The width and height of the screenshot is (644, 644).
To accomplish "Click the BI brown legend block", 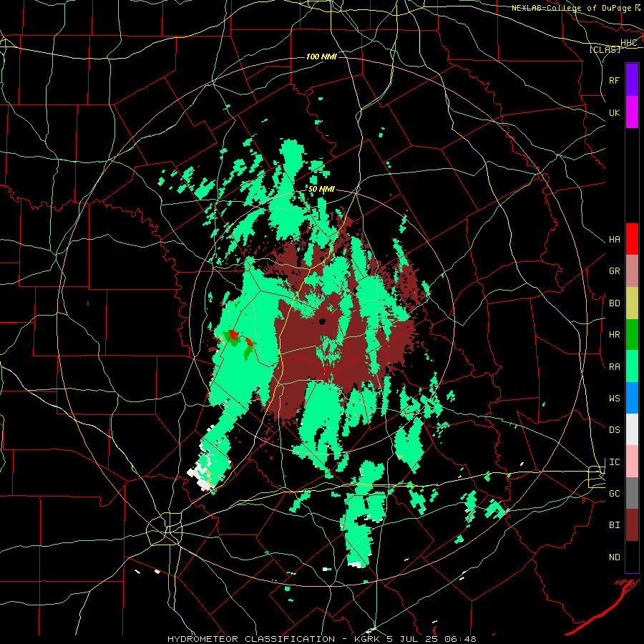I will pos(632,525).
